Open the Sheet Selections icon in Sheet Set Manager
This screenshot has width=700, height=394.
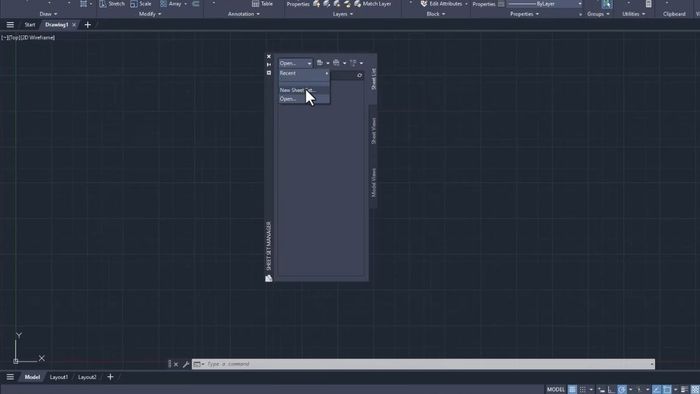tap(353, 63)
